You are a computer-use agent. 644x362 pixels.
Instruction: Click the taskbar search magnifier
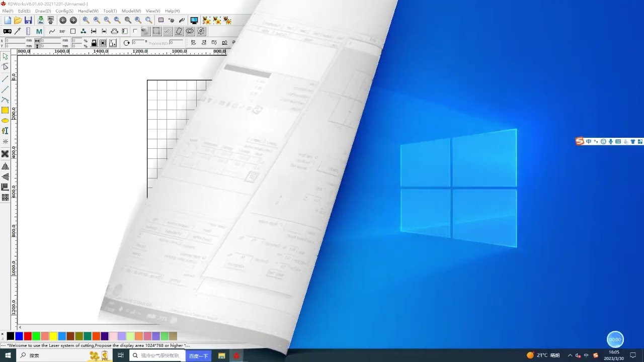coord(23,355)
